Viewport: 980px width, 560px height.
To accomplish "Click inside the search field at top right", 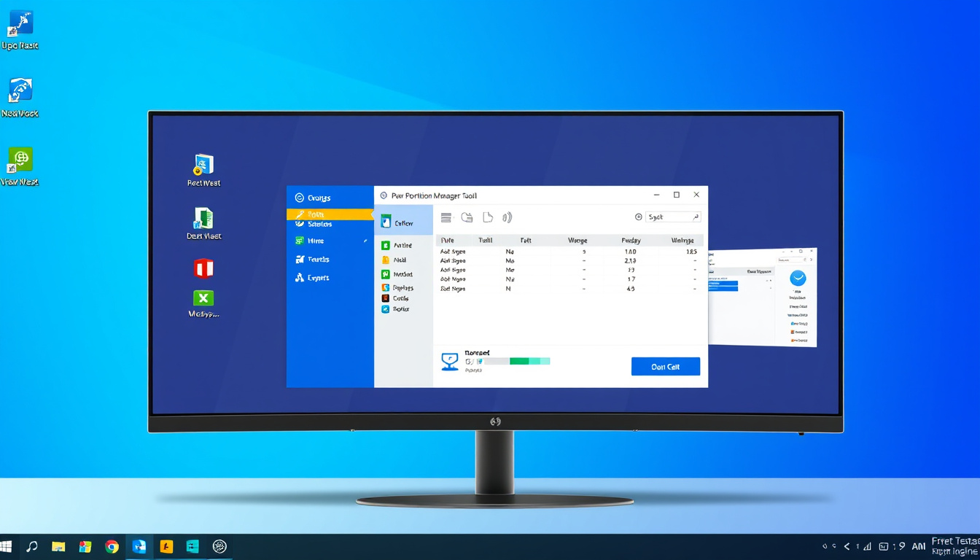I will click(x=672, y=217).
